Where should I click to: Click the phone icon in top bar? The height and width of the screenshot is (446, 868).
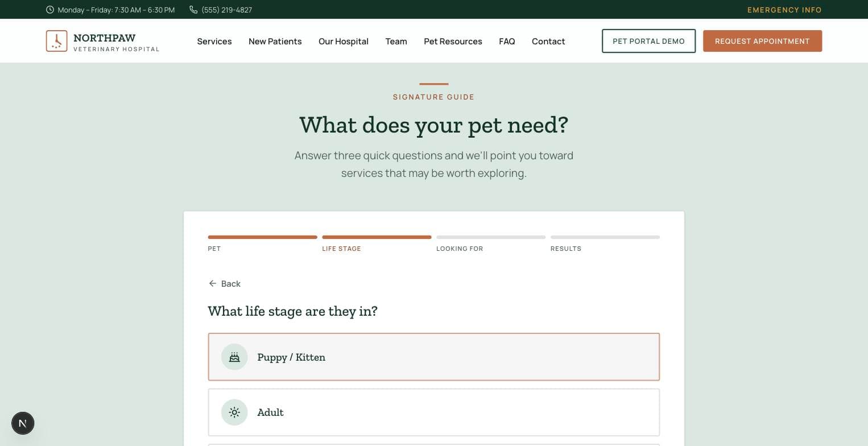pos(193,10)
